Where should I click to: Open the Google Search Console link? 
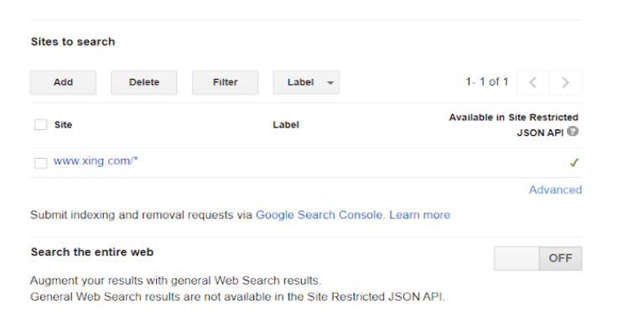point(319,215)
